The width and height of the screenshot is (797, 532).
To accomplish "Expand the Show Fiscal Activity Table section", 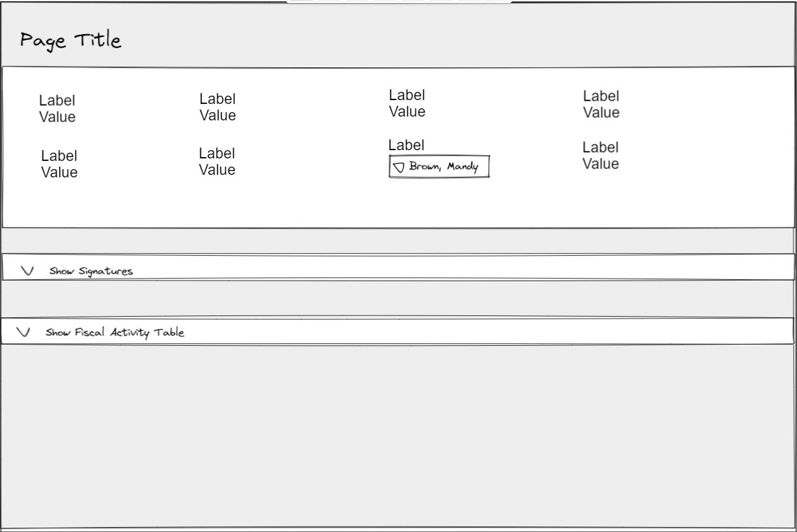I will click(397, 331).
